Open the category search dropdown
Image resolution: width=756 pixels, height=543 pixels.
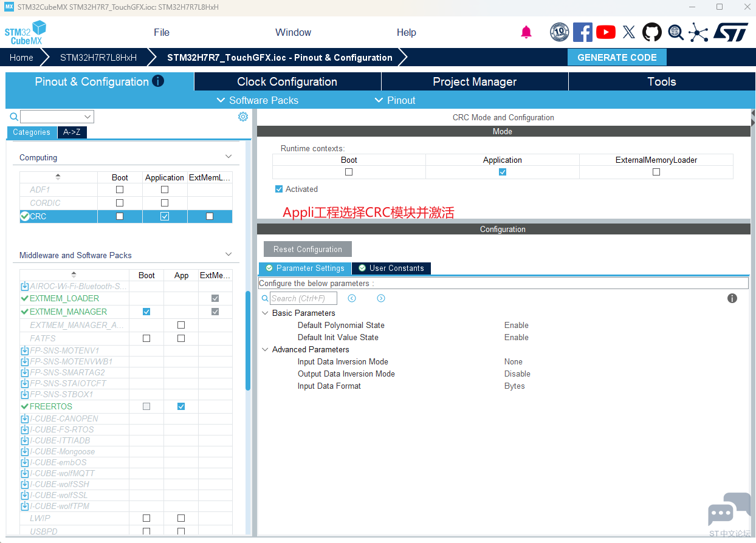(88, 117)
